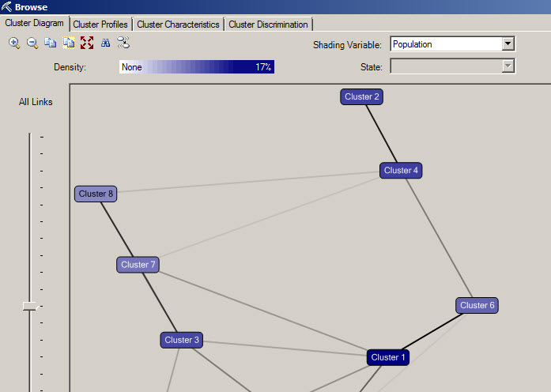Image resolution: width=551 pixels, height=392 pixels.
Task: Select the Cluster 7 node
Action: [138, 265]
